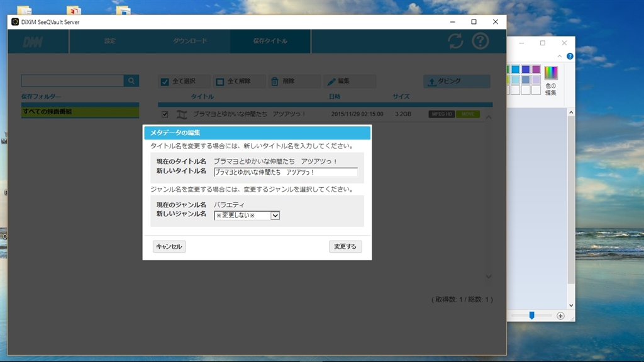This screenshot has height=362, width=644.
Task: Click the DiXiM SeeQVault Server title bar icon
Action: [x=15, y=22]
